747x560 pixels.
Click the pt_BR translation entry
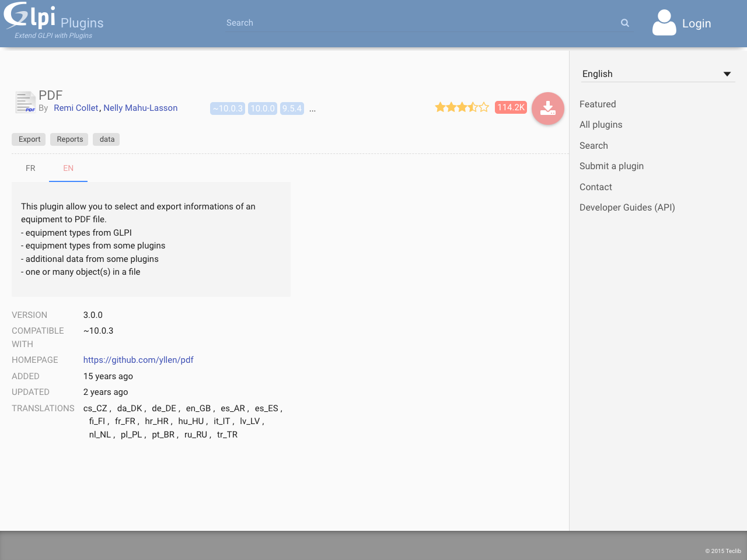[x=163, y=435]
